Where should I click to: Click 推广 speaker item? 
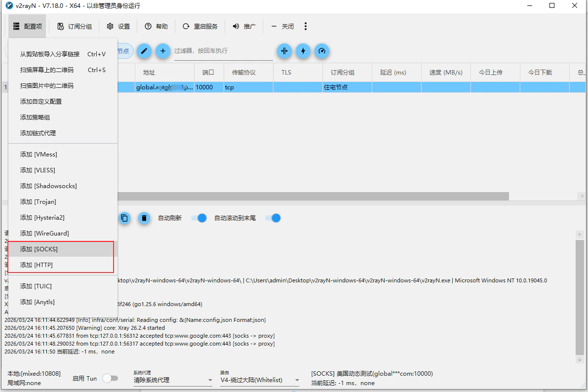click(244, 26)
